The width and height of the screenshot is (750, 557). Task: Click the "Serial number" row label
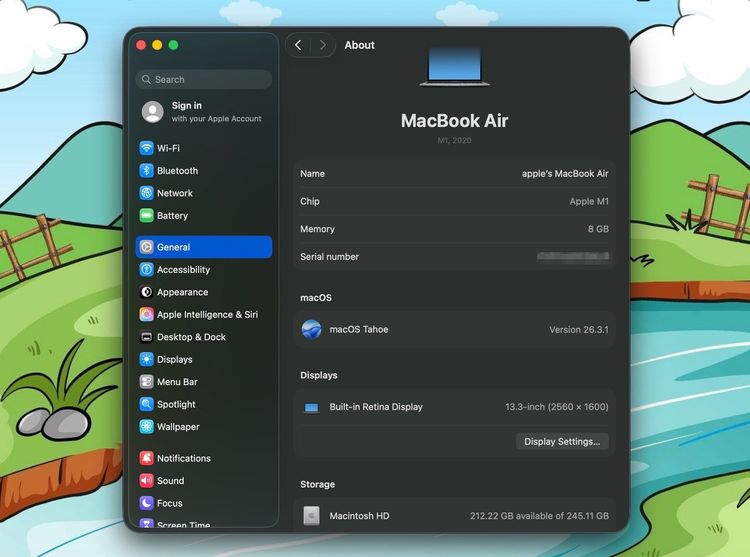[329, 257]
